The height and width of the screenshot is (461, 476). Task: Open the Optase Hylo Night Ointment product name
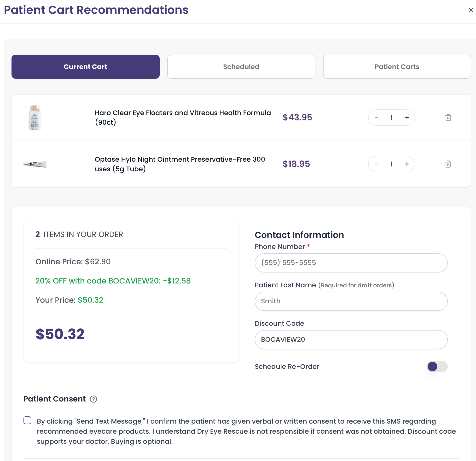tap(180, 164)
